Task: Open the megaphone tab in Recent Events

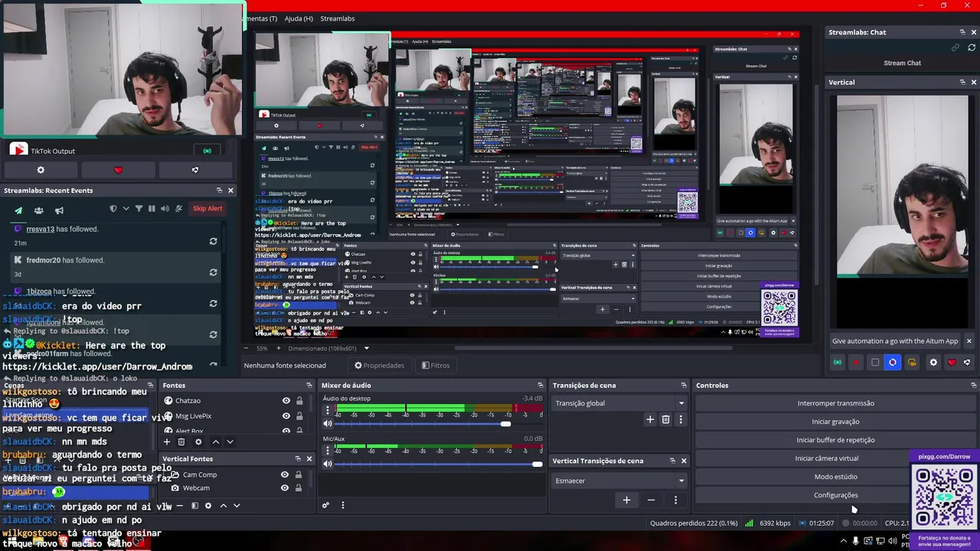Action: (59, 209)
